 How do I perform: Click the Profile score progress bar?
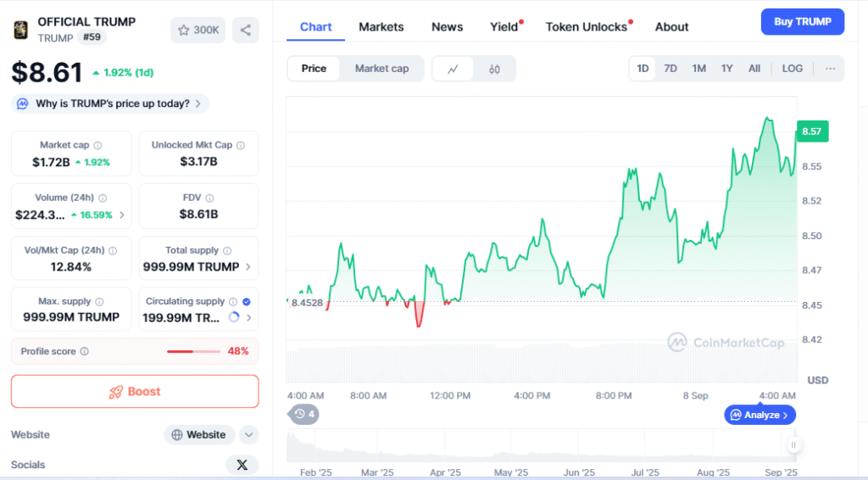tap(193, 351)
